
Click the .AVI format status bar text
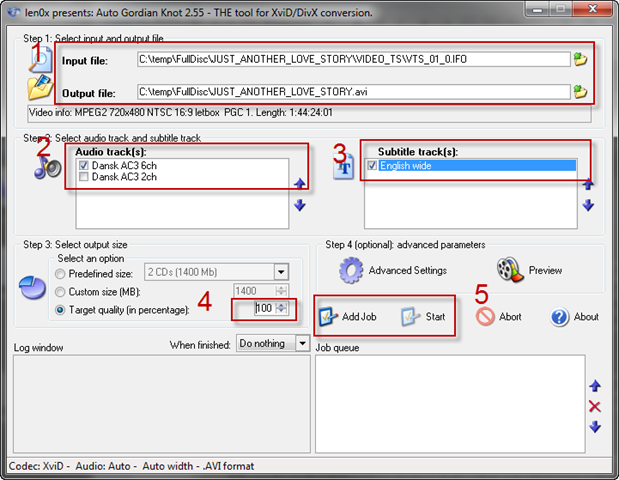point(228,466)
